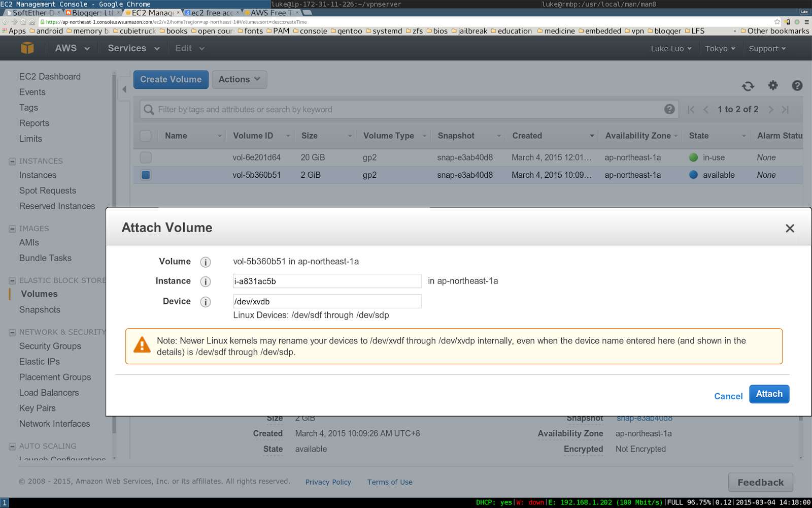Sort the table by the Volume ID column
The image size is (812, 508).
tap(261, 136)
